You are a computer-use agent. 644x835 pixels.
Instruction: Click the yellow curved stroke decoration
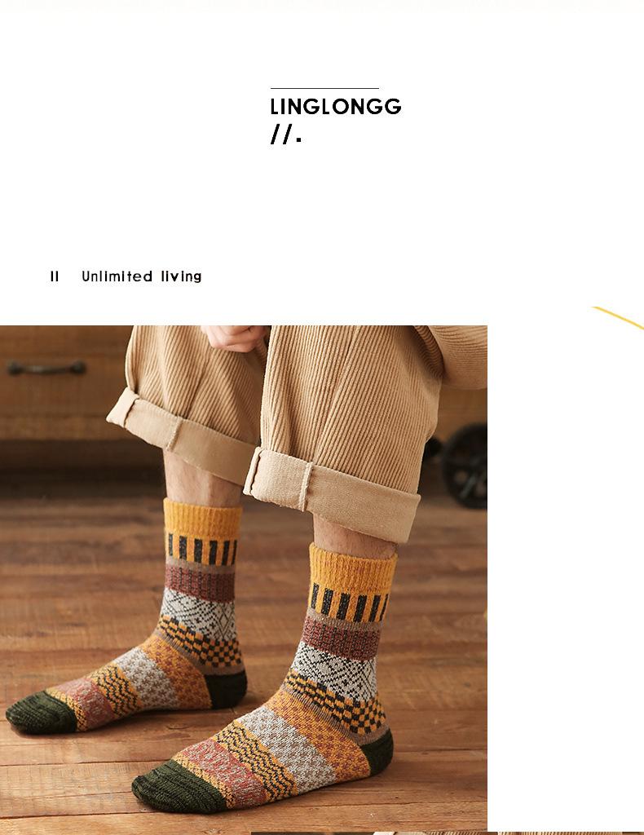point(618,318)
